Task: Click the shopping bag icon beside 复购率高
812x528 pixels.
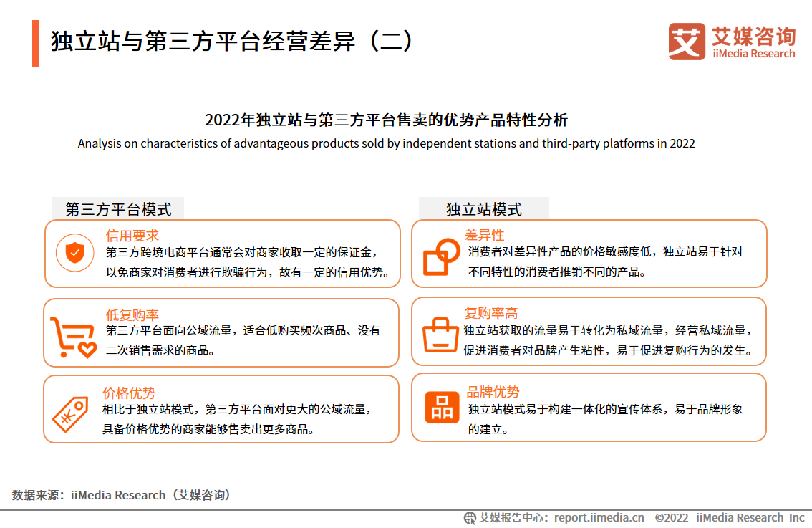Action: [x=440, y=335]
